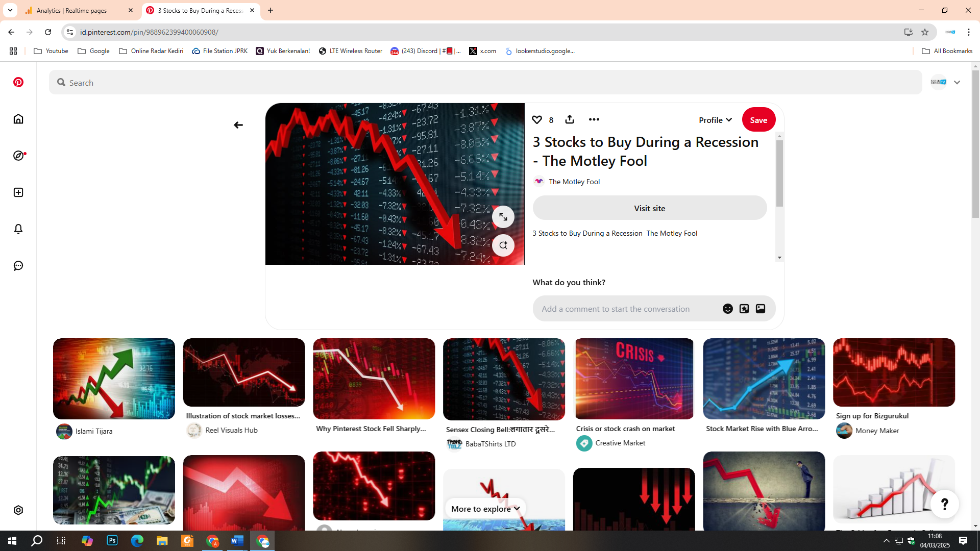Open messages chat bubble icon

(18, 266)
